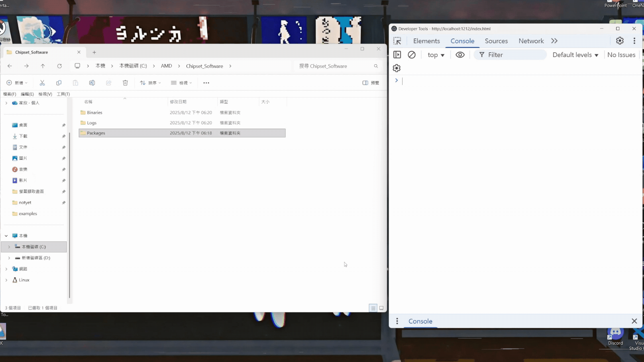
Task: Delete selection using the trash icon
Action: [125, 83]
